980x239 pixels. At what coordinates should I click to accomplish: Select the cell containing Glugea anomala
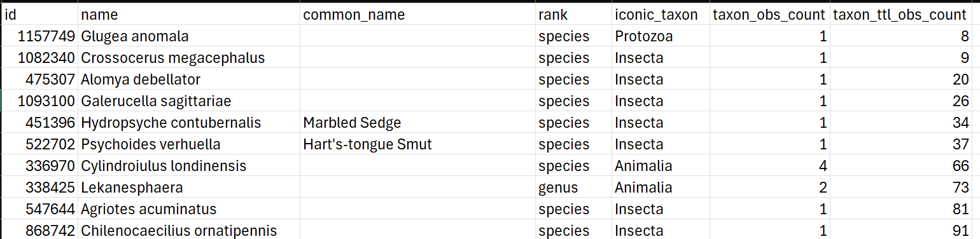(189, 36)
